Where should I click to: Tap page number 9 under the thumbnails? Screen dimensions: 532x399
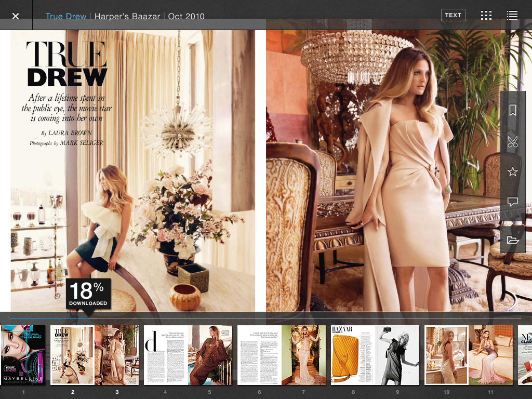(x=397, y=392)
